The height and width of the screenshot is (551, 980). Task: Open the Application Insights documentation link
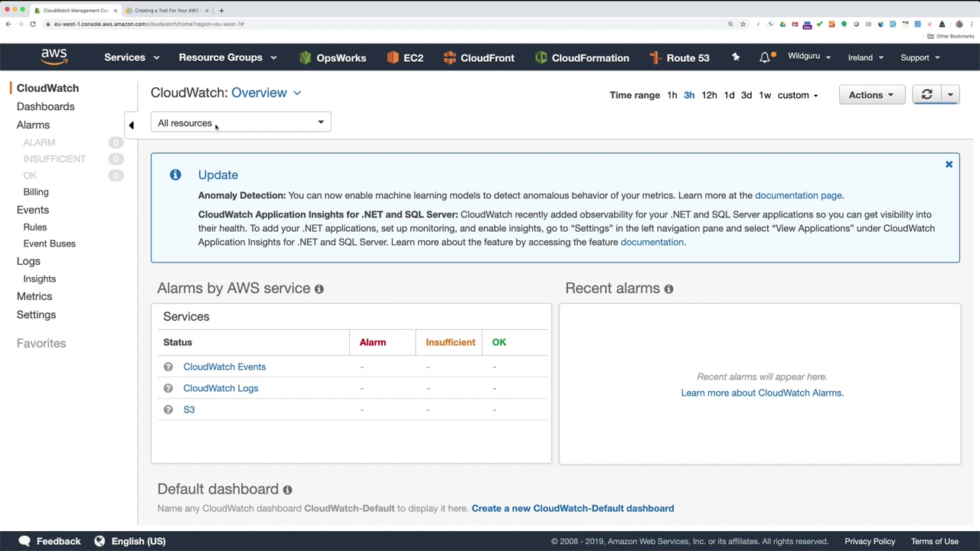[x=652, y=242]
